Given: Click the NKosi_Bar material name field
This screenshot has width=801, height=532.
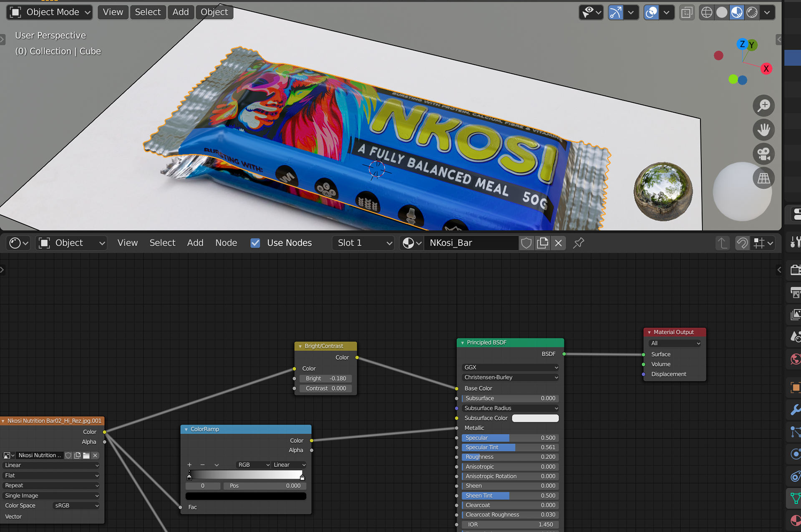Looking at the screenshot, I should click(x=471, y=243).
